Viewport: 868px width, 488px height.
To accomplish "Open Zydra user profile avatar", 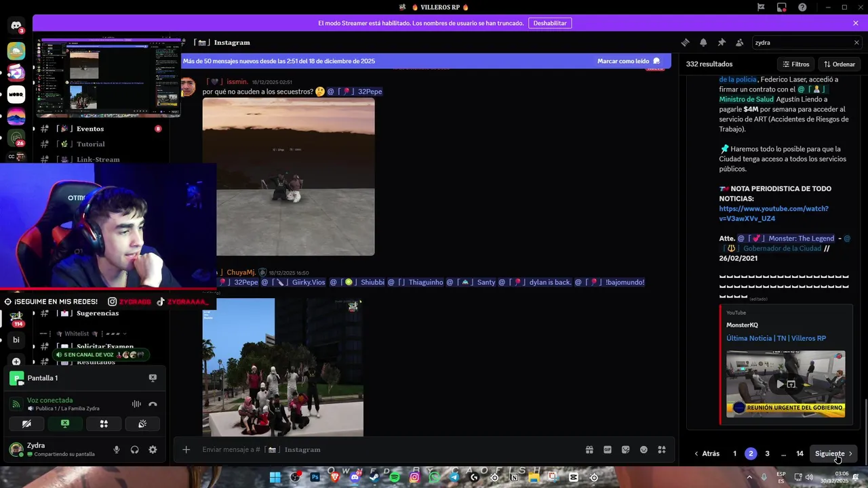I will pyautogui.click(x=16, y=449).
